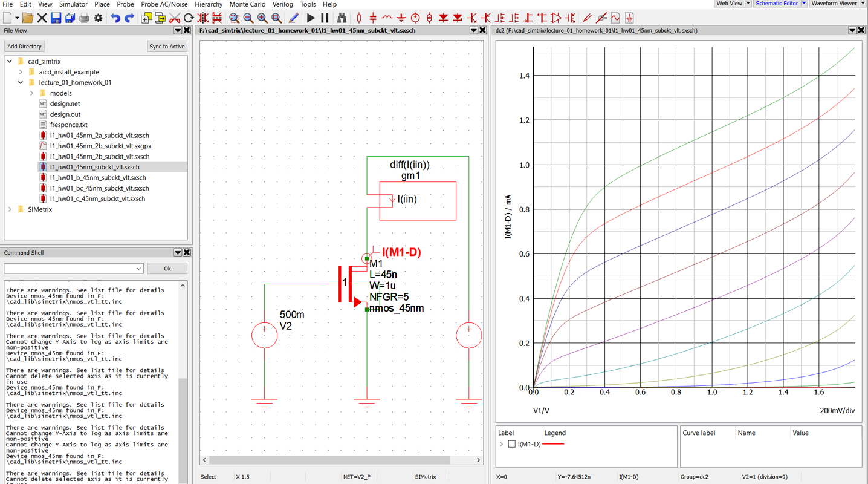This screenshot has width=868, height=484.
Task: Select the resistor placement tool
Action: 359,18
